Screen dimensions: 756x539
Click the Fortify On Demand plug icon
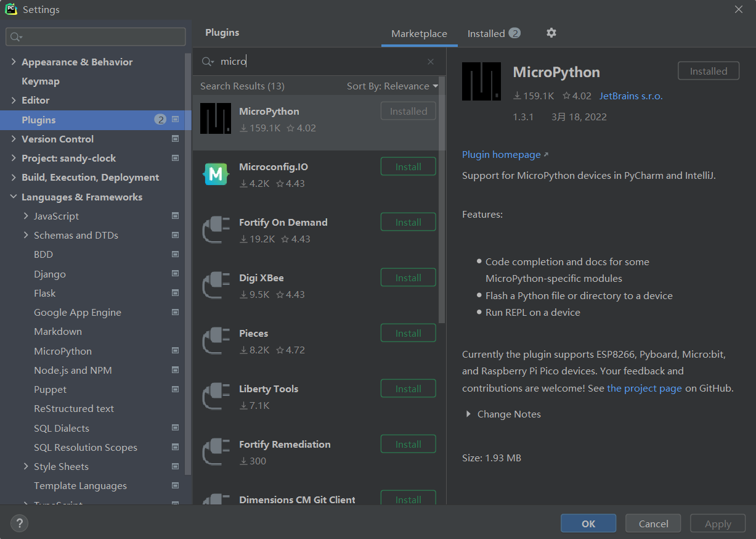[216, 230]
